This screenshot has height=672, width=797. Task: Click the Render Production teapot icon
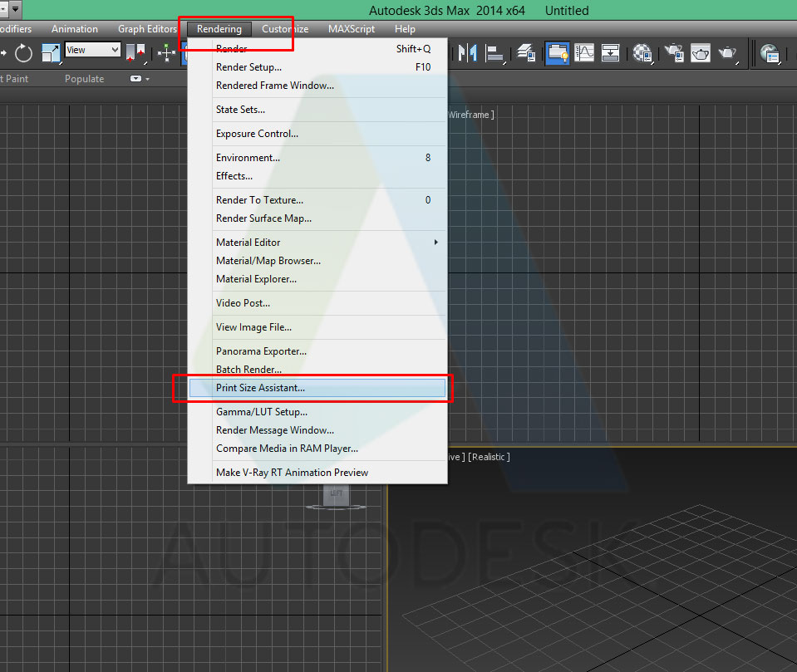pos(727,53)
